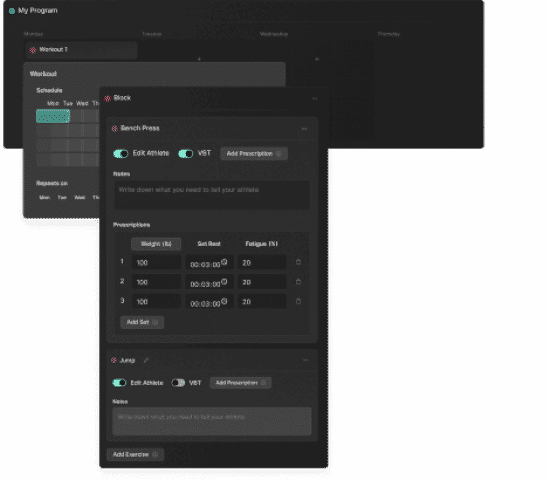Viewport: 547px width, 480px height.
Task: Toggle Edit Athlete for Bench Press
Action: 121,153
